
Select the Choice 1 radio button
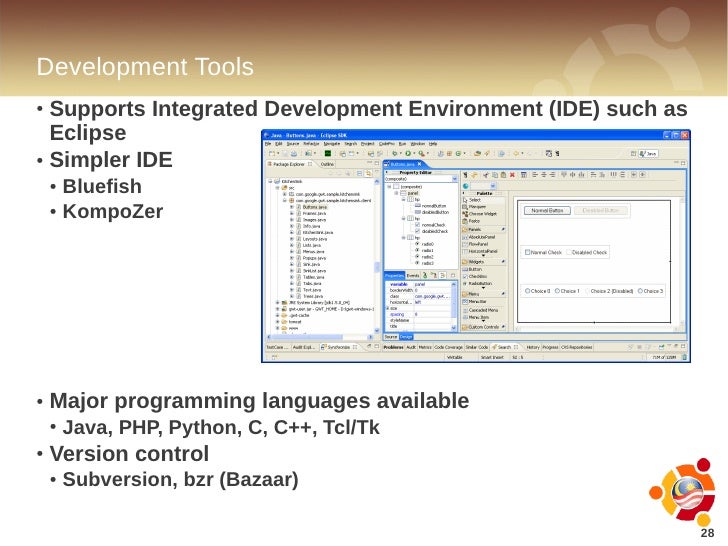tap(558, 291)
